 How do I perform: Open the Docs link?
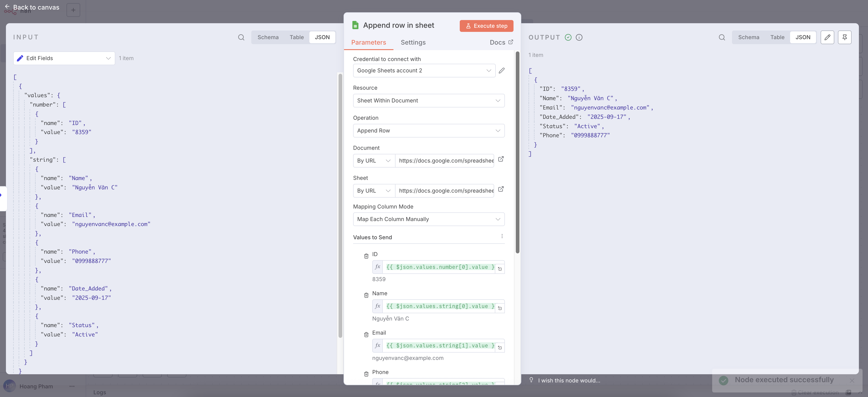(x=501, y=42)
